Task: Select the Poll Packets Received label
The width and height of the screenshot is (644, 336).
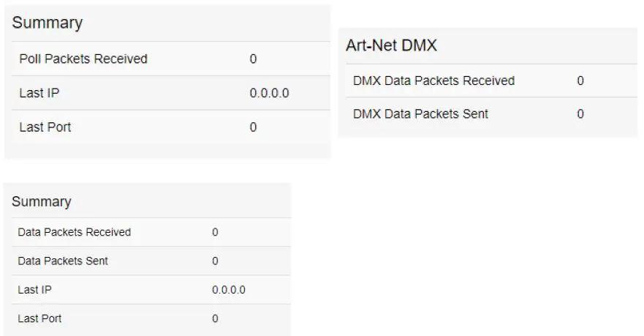Action: coord(83,59)
